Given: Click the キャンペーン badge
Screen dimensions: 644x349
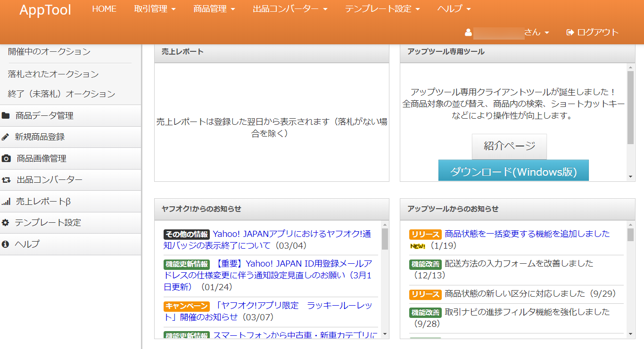Looking at the screenshot, I should click(x=187, y=306).
